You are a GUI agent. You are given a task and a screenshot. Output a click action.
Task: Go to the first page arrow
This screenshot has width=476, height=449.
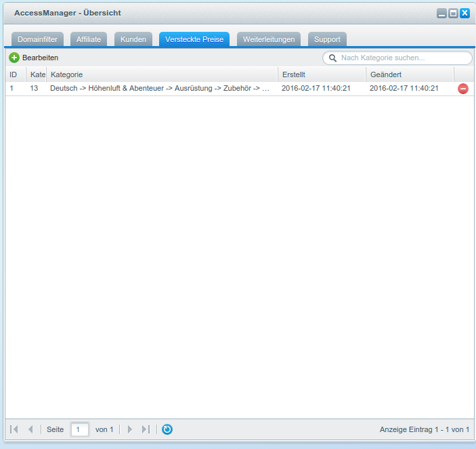tap(14, 429)
